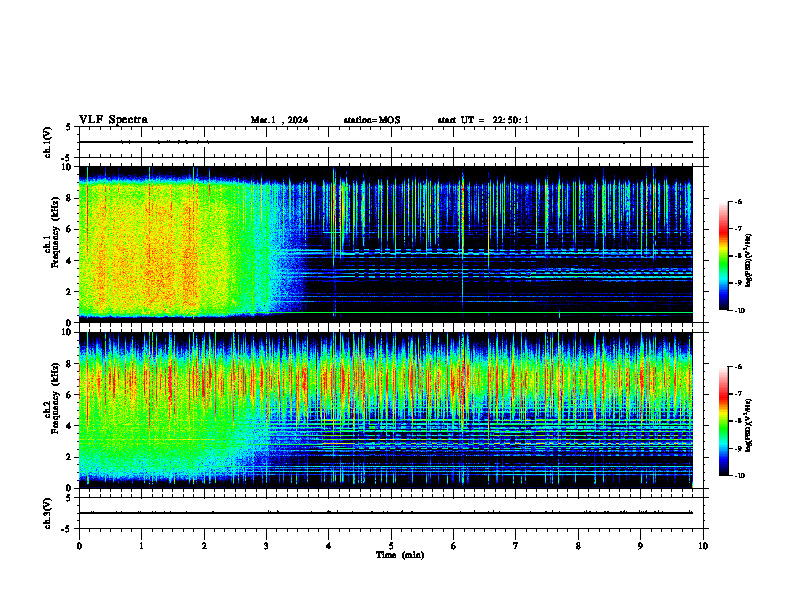The width and height of the screenshot is (792, 612).
Task: Click the log(PSD) label beside ch.1 colorbar
Action: 749,261
